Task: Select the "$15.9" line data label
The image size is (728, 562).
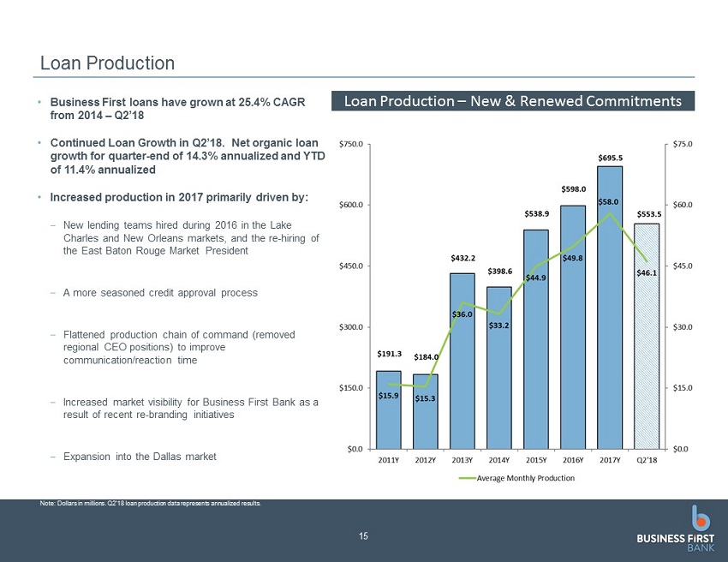Action: click(389, 396)
